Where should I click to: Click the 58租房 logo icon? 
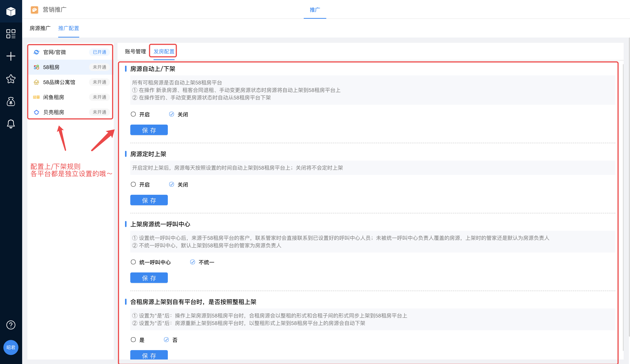(36, 67)
